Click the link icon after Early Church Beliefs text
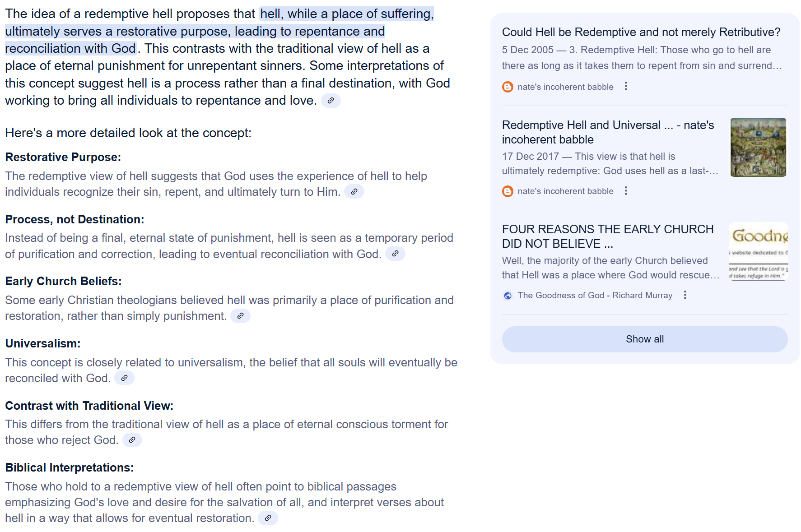Screen dimensions: 801x532 click(x=240, y=316)
